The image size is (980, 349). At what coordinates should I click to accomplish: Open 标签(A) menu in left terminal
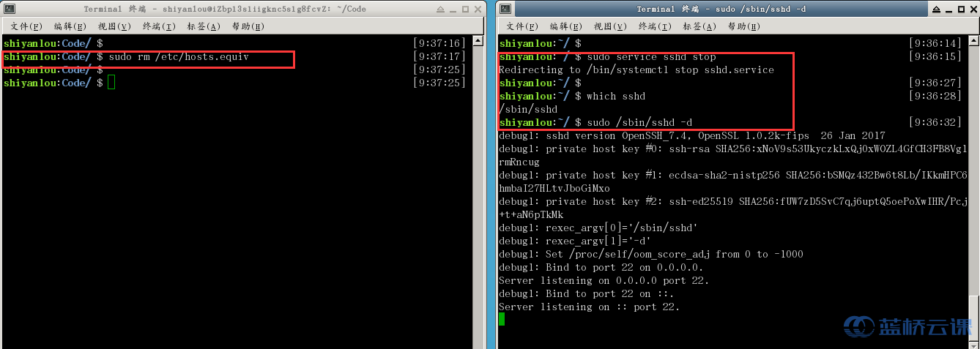click(203, 26)
